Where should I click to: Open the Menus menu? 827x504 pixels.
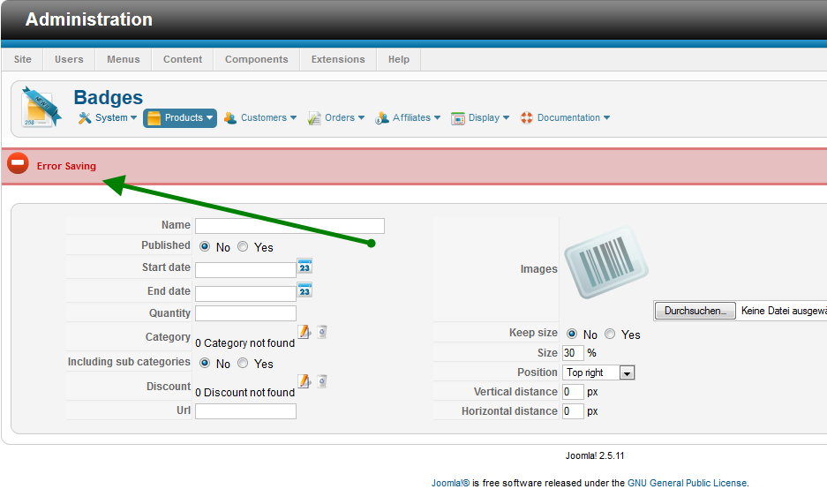tap(124, 59)
